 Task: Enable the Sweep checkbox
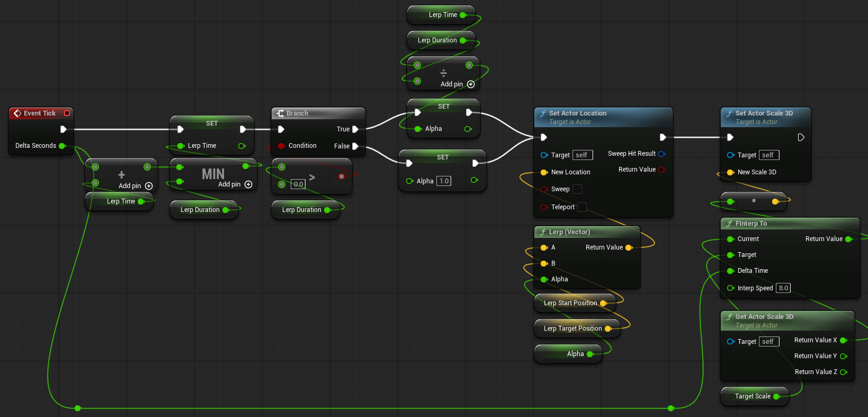coord(577,189)
